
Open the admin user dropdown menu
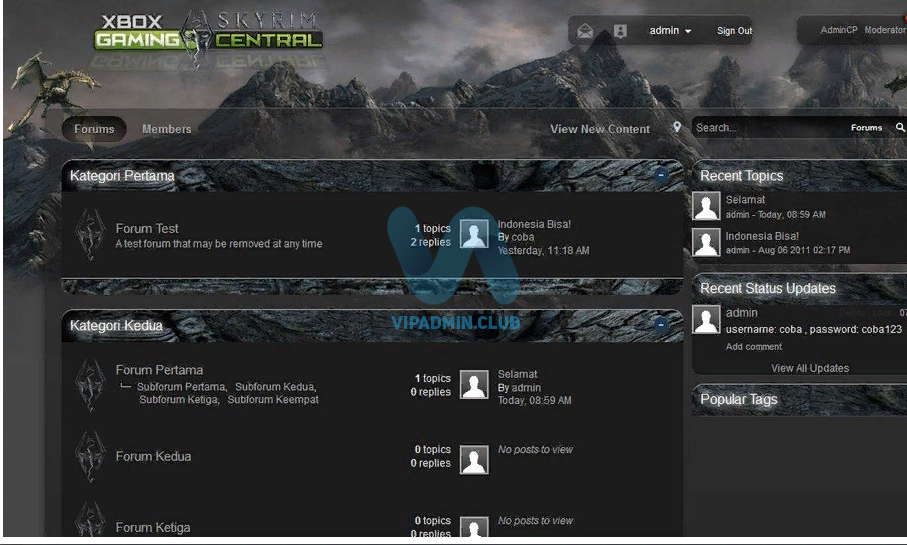tap(670, 31)
